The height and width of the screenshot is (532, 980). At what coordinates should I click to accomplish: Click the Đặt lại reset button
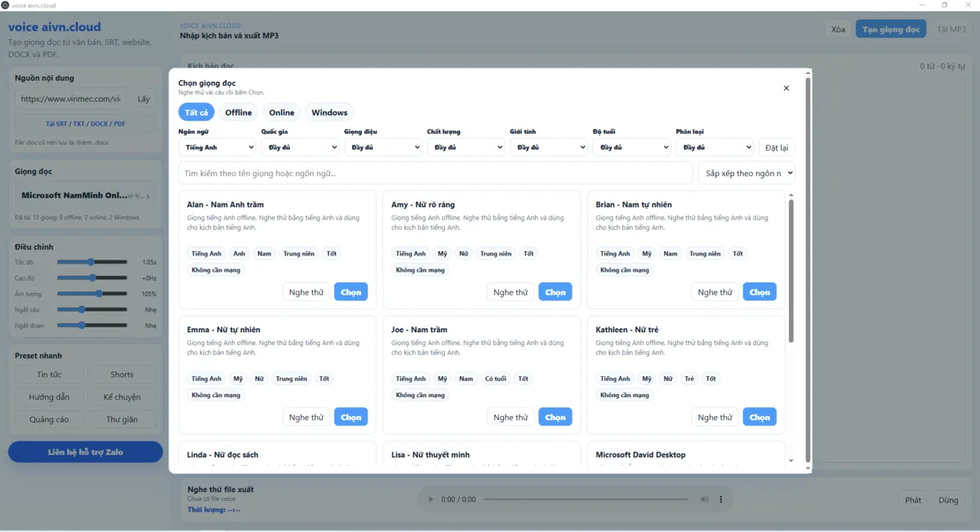(777, 148)
